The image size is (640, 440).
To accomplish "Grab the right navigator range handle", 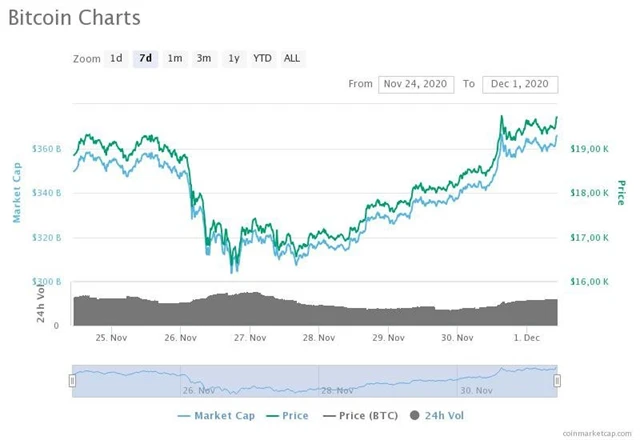I will point(557,380).
